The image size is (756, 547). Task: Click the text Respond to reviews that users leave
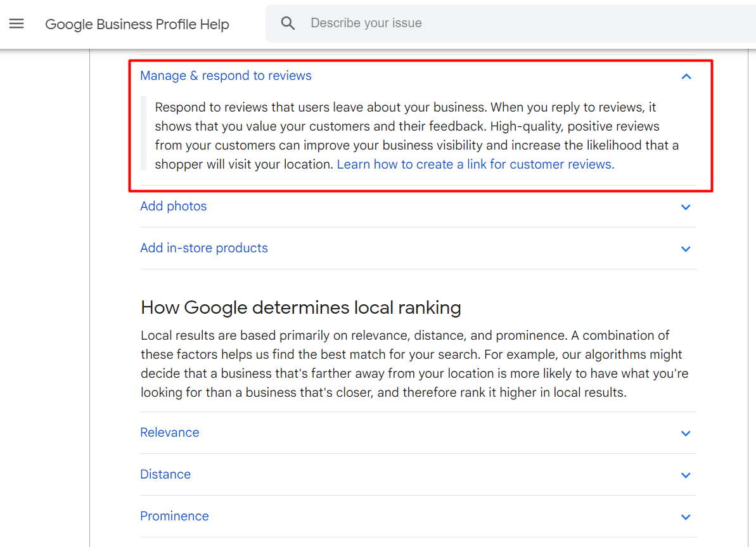pos(418,136)
